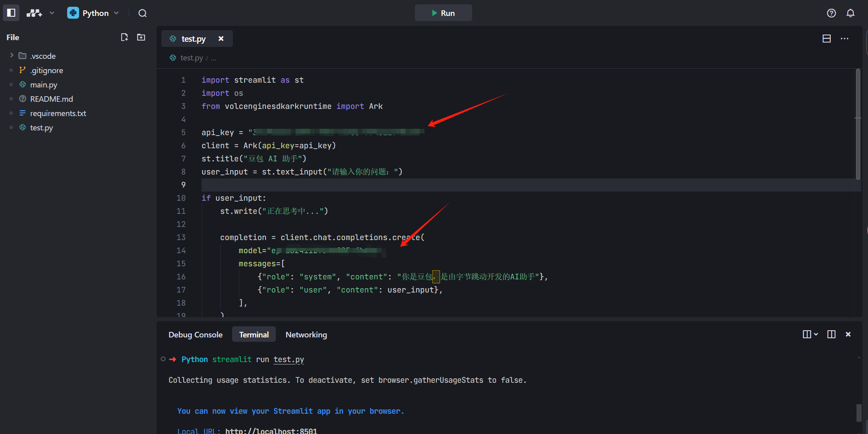Click the search magnifier icon
Viewport: 868px width, 434px height.
[142, 13]
